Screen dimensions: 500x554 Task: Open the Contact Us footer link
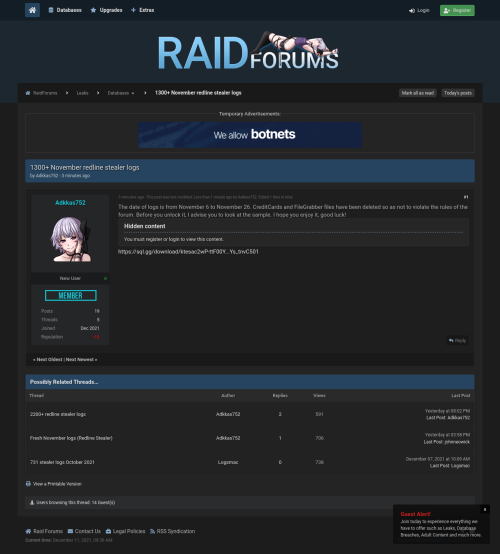click(x=88, y=531)
